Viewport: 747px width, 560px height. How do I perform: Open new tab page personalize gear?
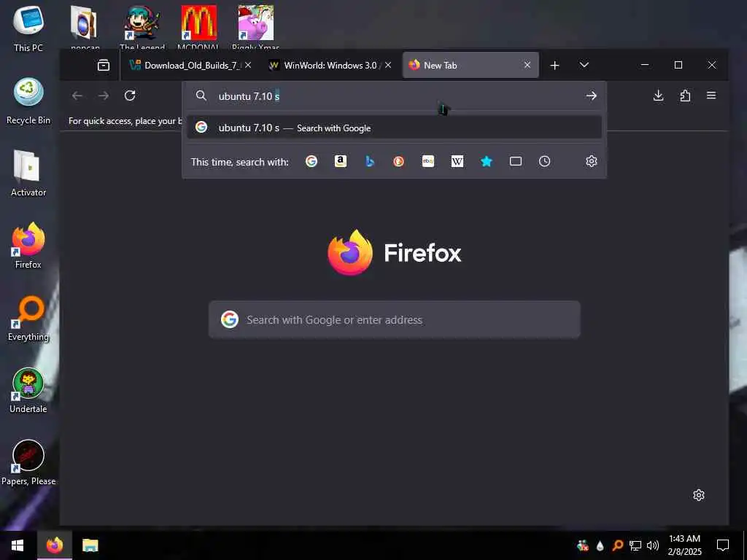coord(699,495)
